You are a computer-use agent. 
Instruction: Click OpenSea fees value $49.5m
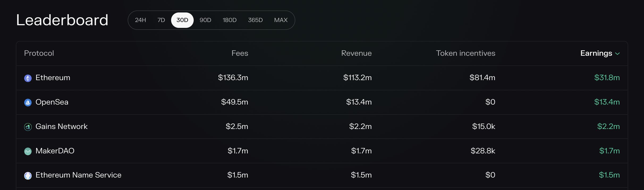(x=235, y=102)
